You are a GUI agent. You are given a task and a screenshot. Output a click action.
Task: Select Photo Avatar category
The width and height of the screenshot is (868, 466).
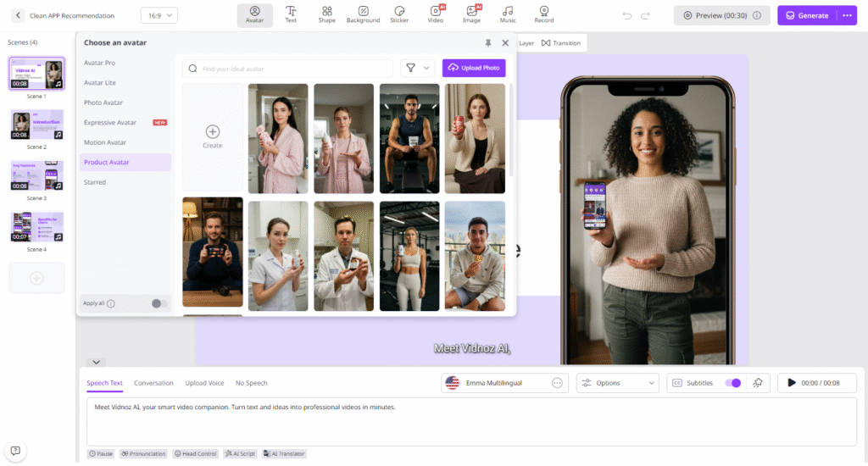[103, 103]
